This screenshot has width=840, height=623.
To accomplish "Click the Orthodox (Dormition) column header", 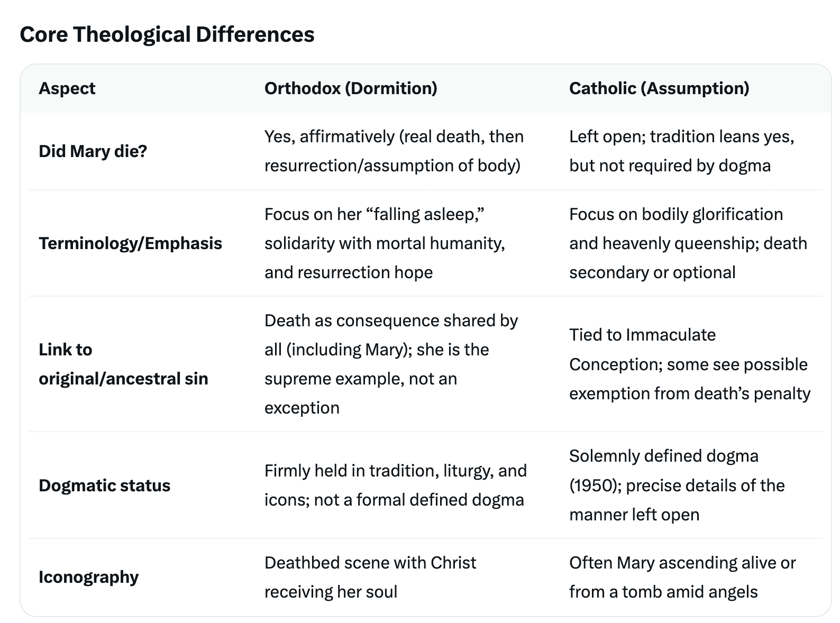I will tap(351, 88).
